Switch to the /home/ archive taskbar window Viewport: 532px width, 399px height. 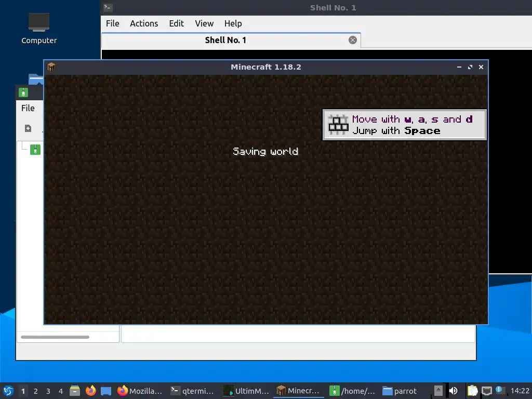tap(353, 391)
